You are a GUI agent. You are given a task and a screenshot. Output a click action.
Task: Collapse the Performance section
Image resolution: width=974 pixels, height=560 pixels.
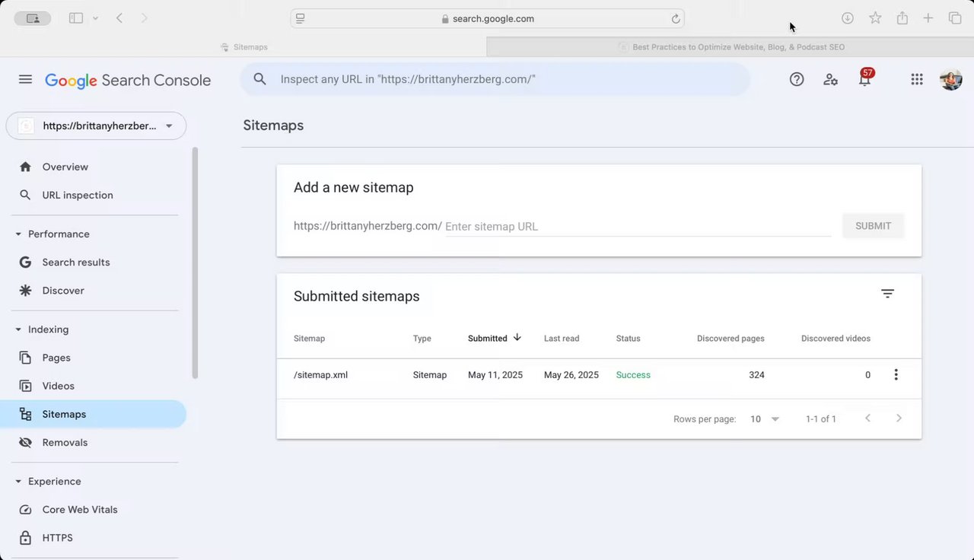(x=18, y=234)
